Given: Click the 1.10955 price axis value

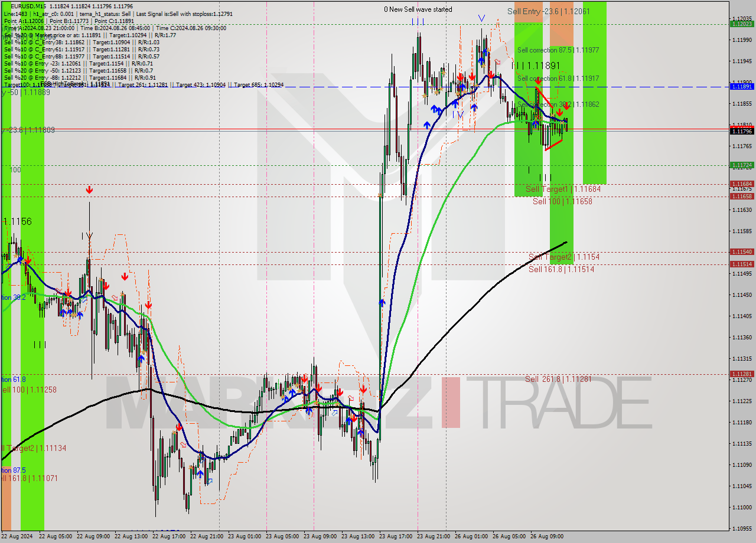Looking at the screenshot, I should pyautogui.click(x=742, y=529).
